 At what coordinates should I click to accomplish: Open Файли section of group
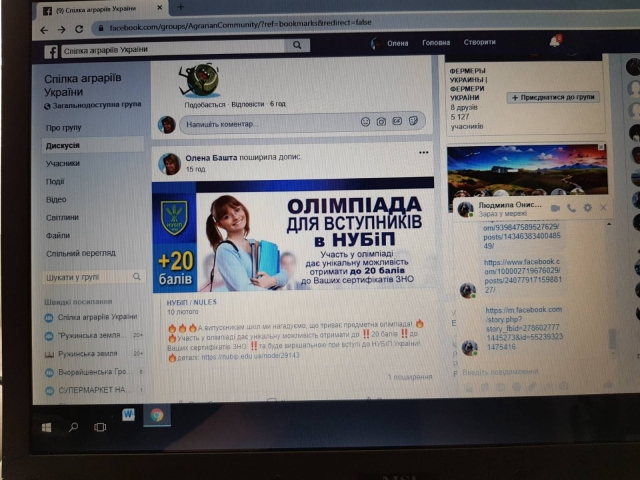point(58,235)
